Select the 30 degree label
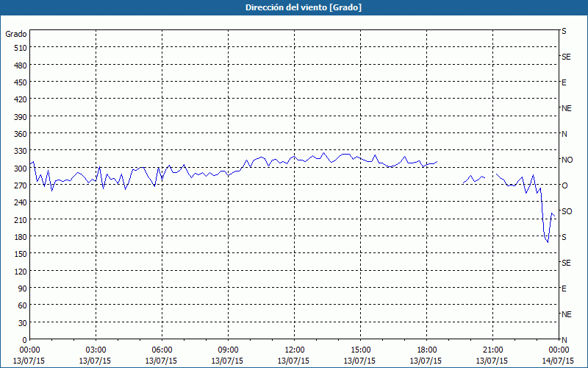The height and width of the screenshot is (368, 588). tap(23, 323)
